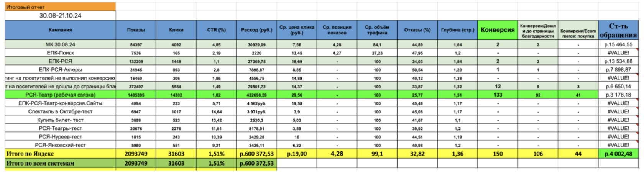Select the 'Показы' column header
644x177 pixels.
(x=136, y=30)
